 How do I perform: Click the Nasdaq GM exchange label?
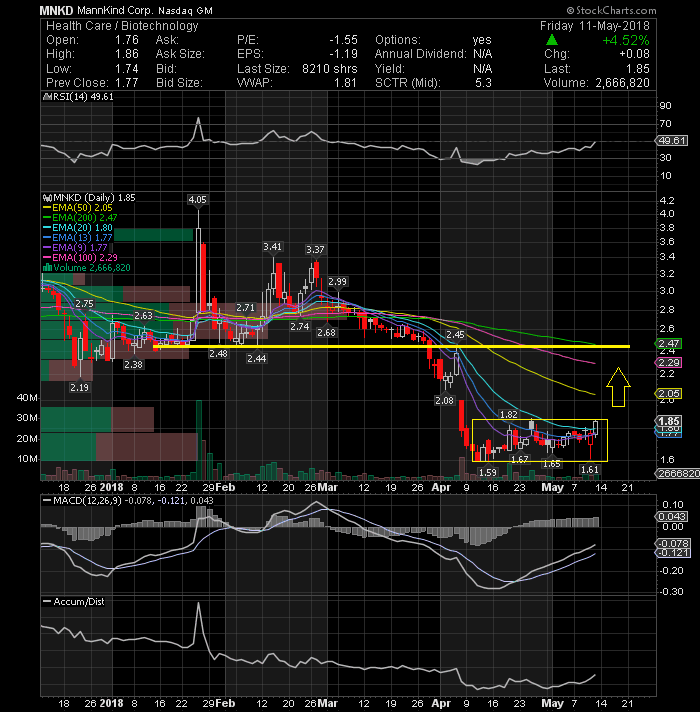185,10
